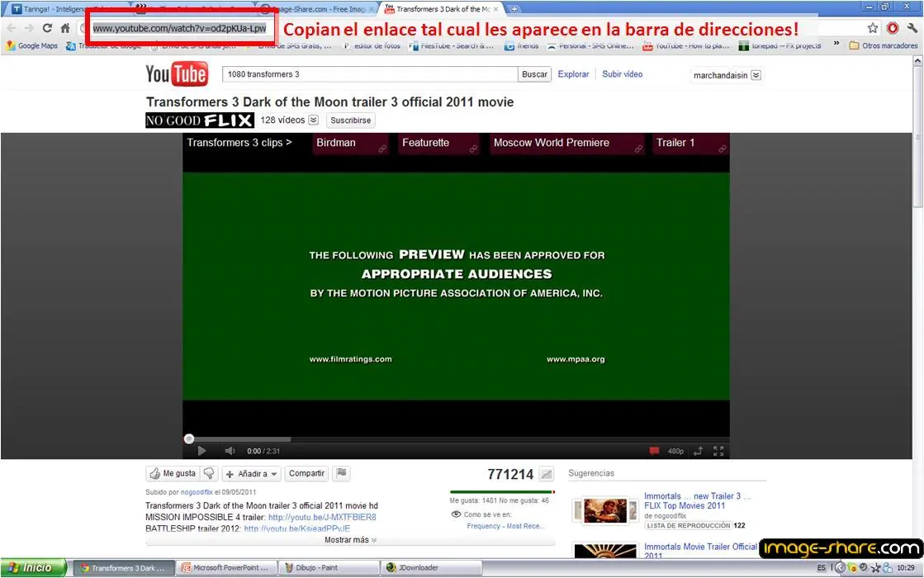Open the FilesTube bookmark
Screen dimensions: 924x578
451,45
